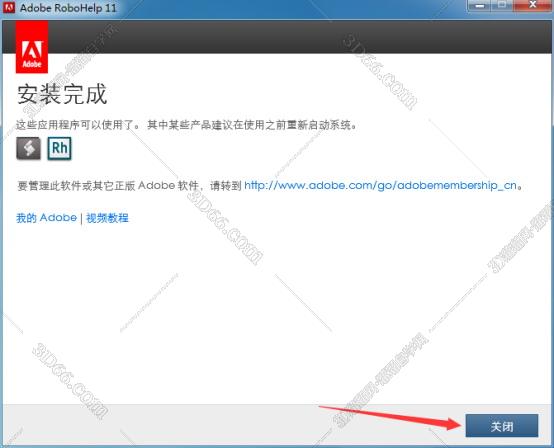Screen dimensions: 554x448
Task: Click the Adobe icon in the title bar
Action: [9, 7]
